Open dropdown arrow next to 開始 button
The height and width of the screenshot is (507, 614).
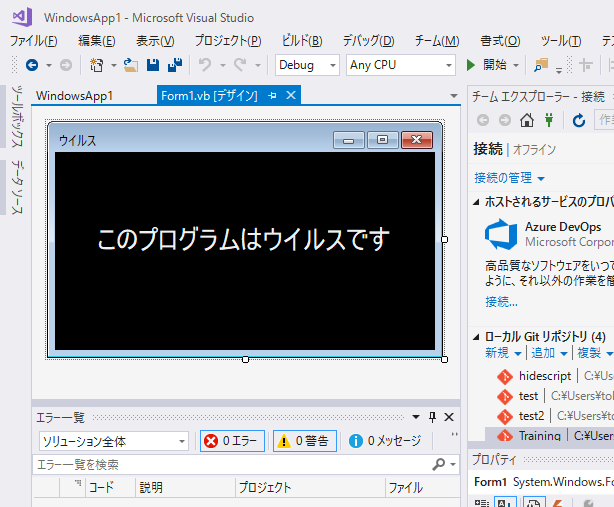[516, 65]
